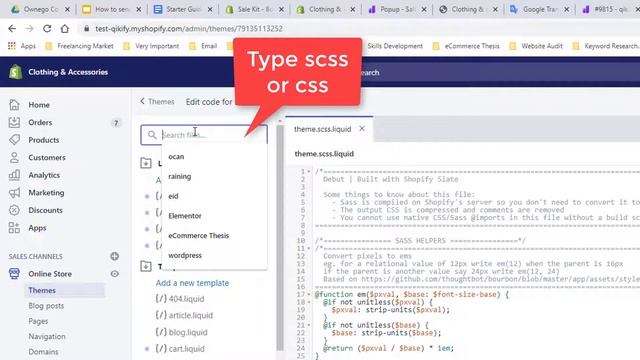Open the 404.liquid template file
The image size is (640, 360).
click(x=180, y=299)
